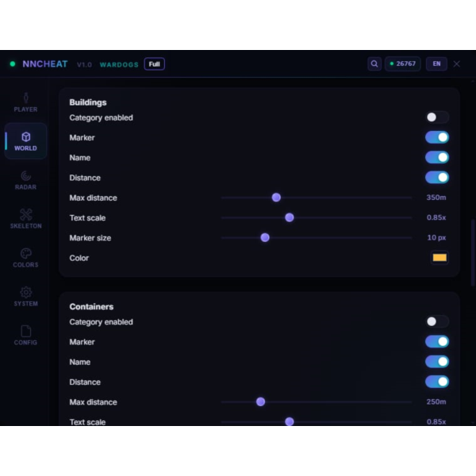Click the Containers Text scale slider handle
Viewport: 476px width, 476px height.
tap(290, 422)
